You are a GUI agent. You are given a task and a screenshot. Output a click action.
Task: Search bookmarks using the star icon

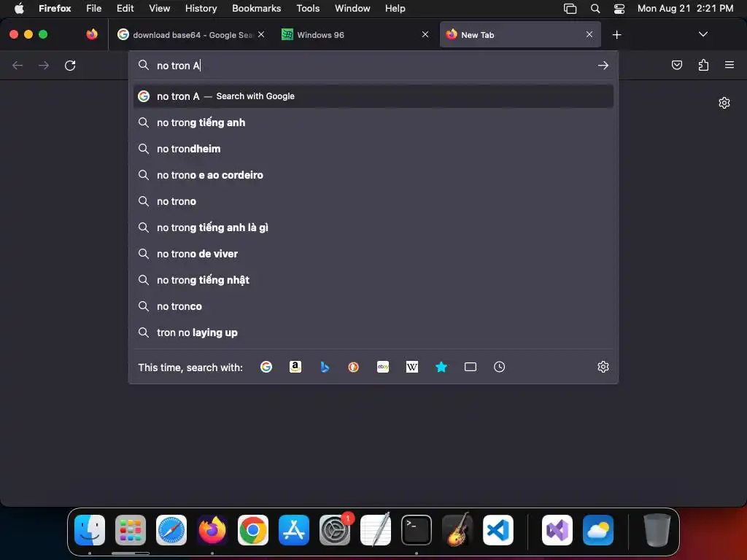click(441, 367)
